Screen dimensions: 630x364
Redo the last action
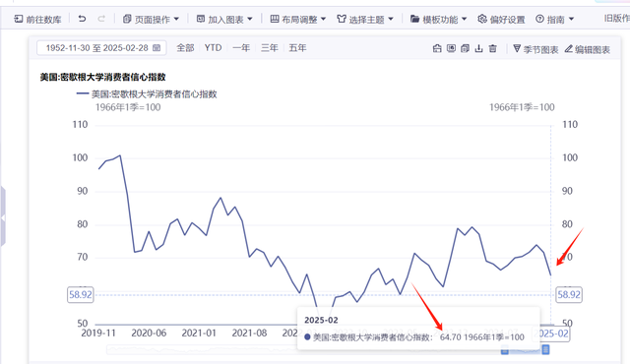click(x=101, y=19)
